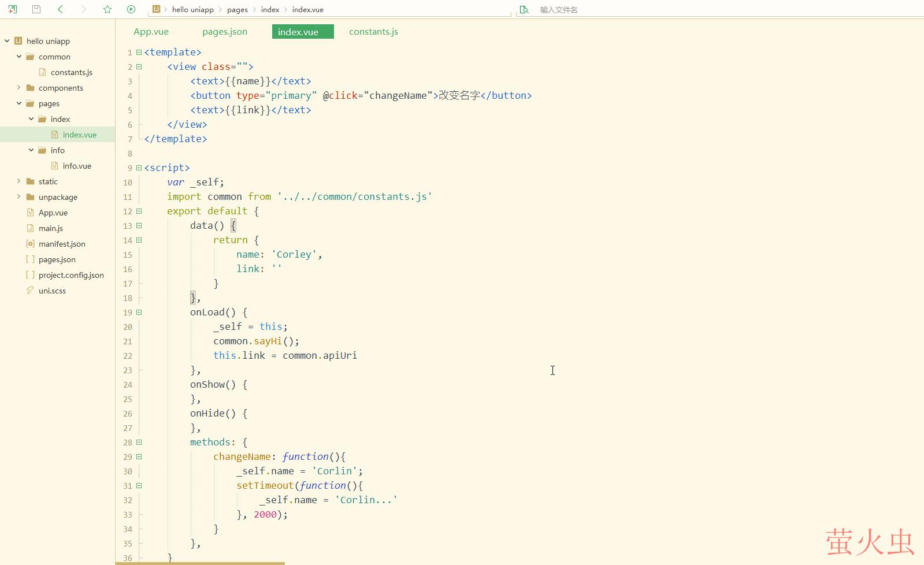Viewport: 924px width, 565px height.
Task: Fold the return block at line 14
Action: [x=139, y=240]
